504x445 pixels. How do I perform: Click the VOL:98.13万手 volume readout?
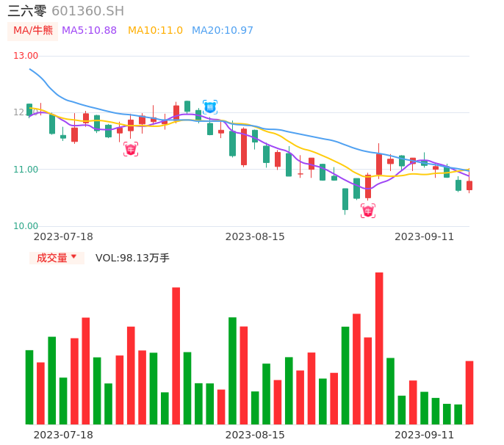coord(132,258)
